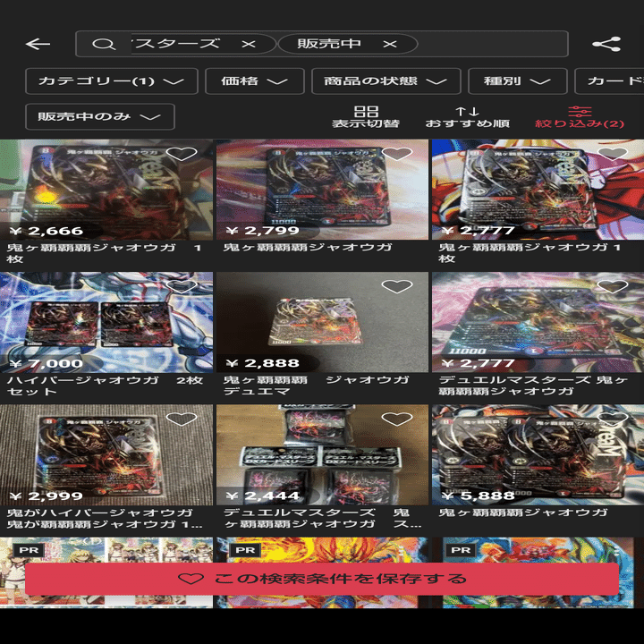644x644 pixels.
Task: Tap the search magnifier icon
Action: [x=104, y=44]
